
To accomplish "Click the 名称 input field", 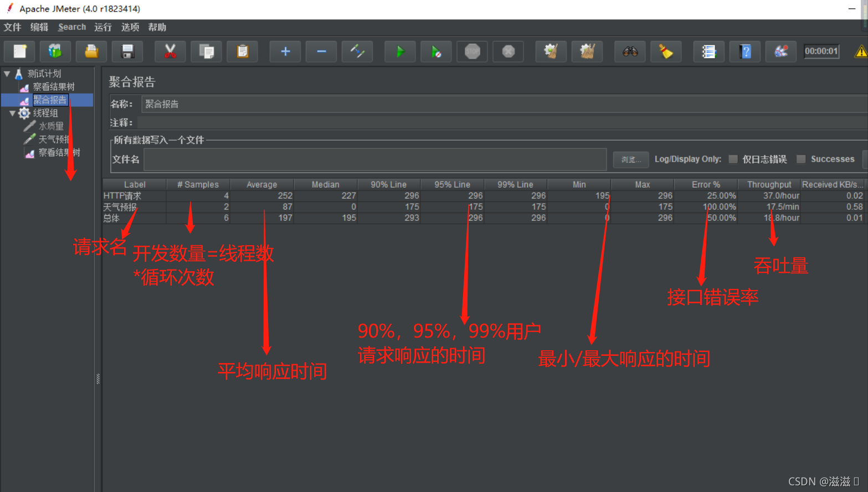I will [x=504, y=104].
